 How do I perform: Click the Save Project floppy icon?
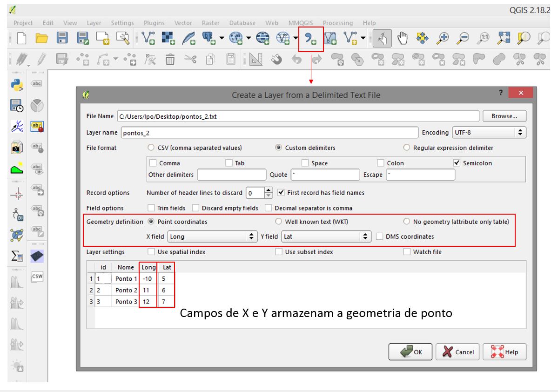pos(62,38)
